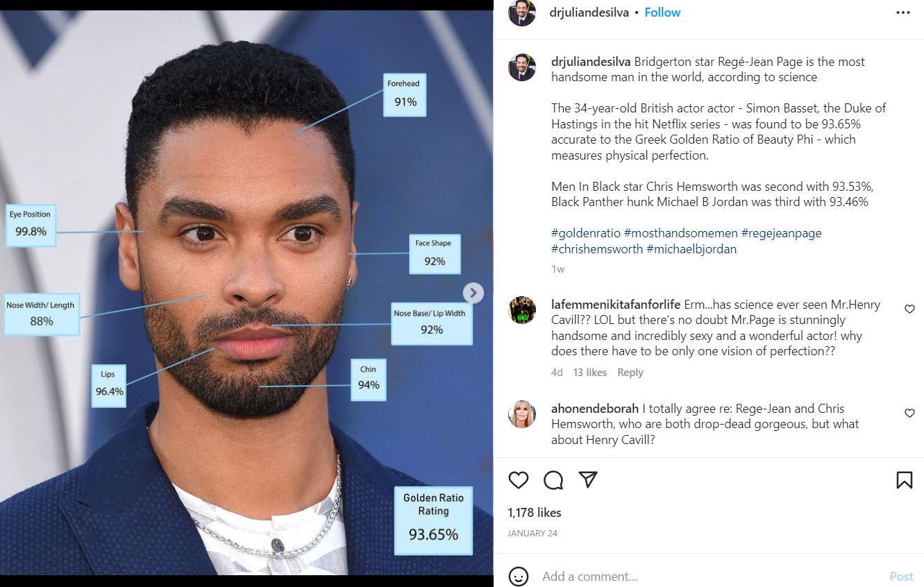Go to next photo arrow
924x587 pixels.
pos(473,293)
